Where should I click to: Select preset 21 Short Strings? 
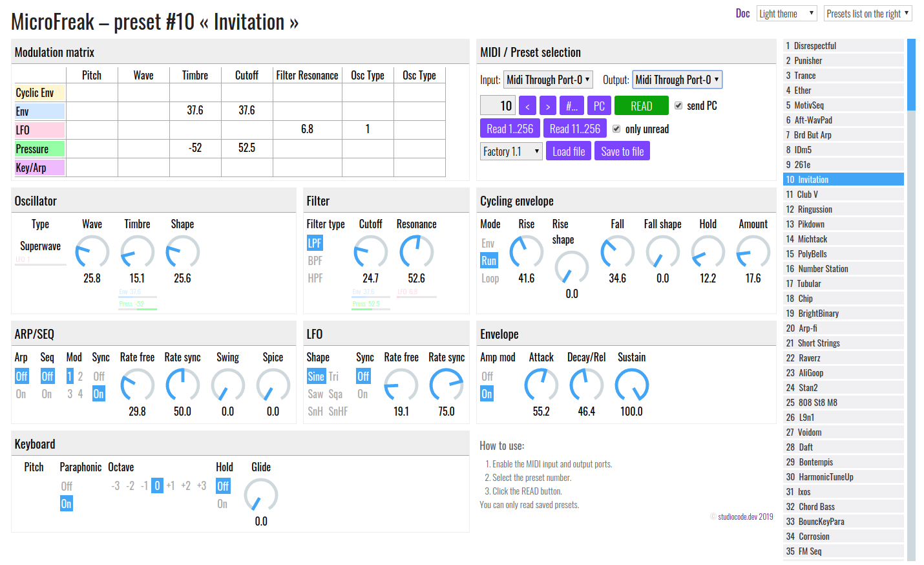click(843, 343)
